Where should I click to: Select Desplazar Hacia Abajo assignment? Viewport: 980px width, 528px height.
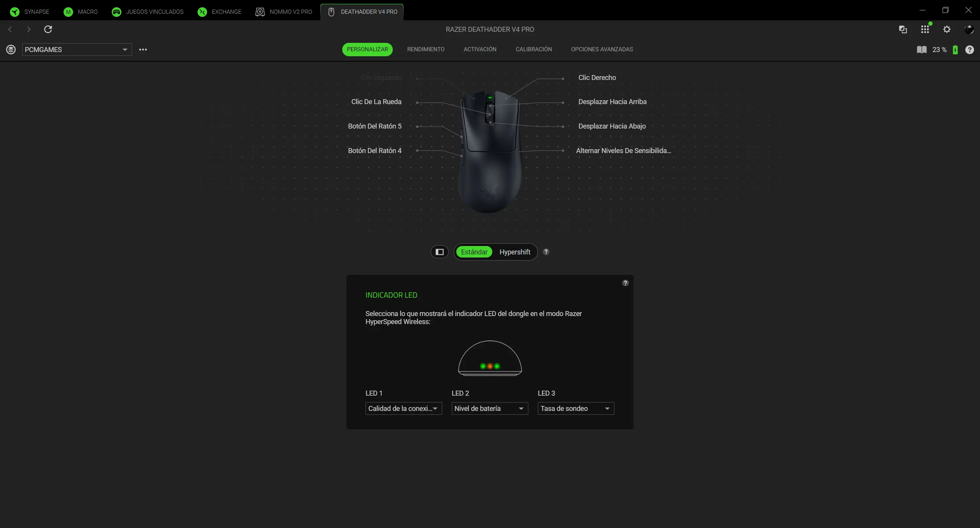click(612, 126)
